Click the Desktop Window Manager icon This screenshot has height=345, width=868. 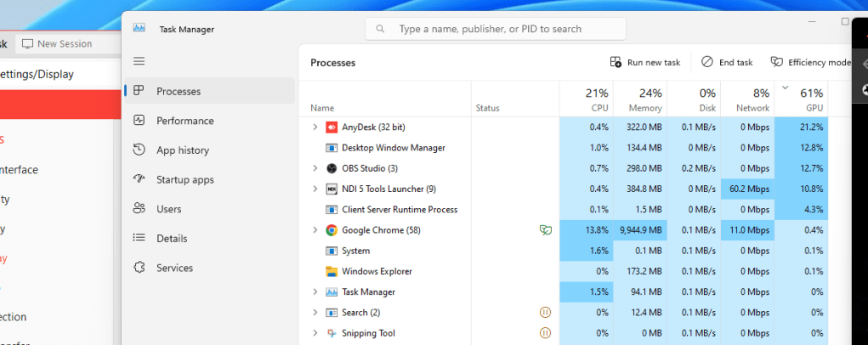click(332, 148)
